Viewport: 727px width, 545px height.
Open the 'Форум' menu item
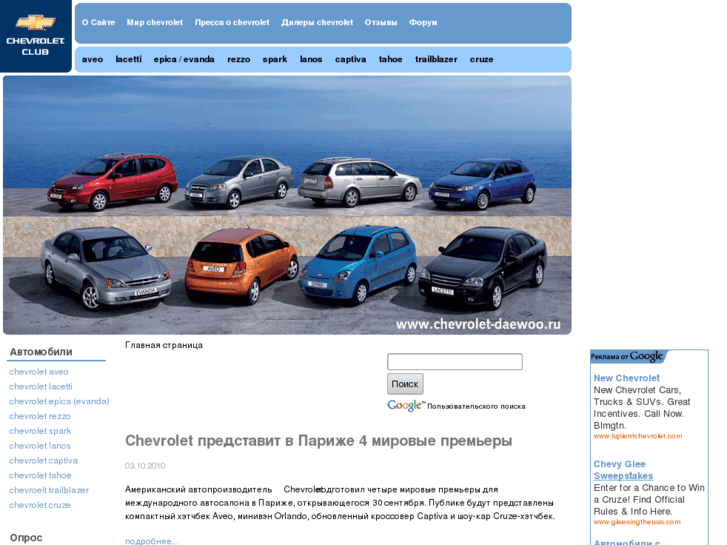click(x=423, y=22)
